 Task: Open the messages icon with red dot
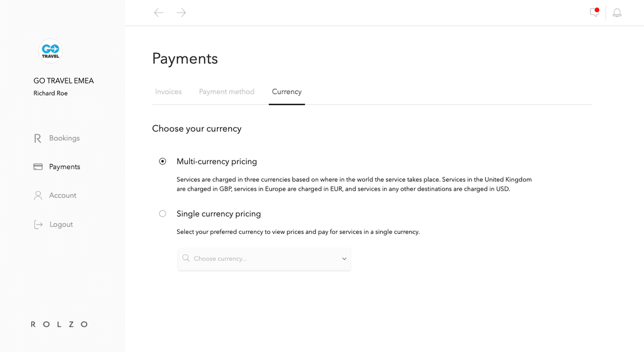(594, 13)
